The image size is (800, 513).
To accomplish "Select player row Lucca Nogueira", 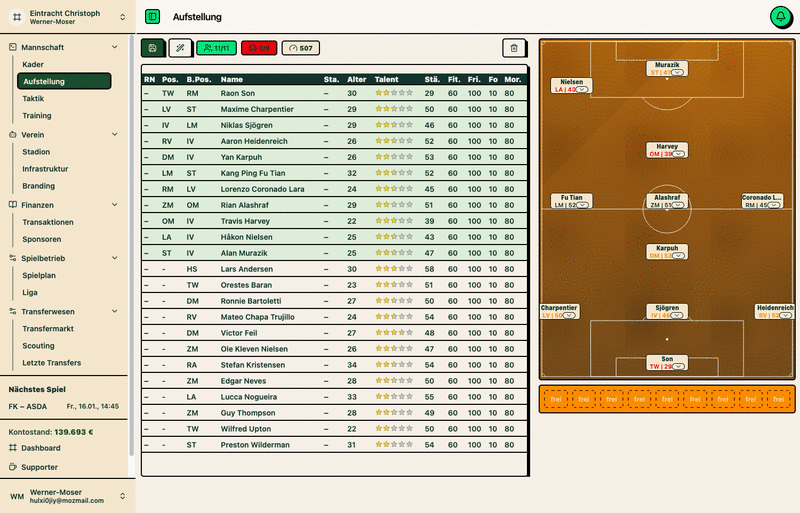I will pyautogui.click(x=334, y=397).
